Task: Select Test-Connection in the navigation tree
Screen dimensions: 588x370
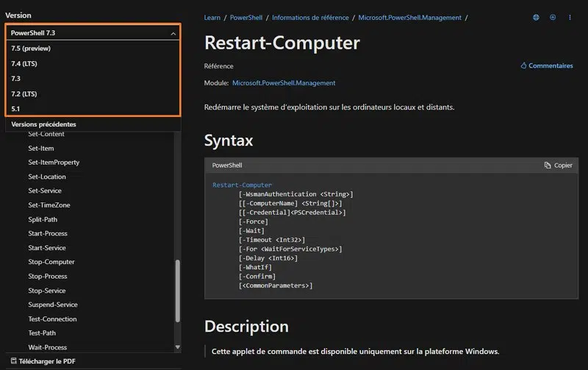Action: pyautogui.click(x=52, y=319)
